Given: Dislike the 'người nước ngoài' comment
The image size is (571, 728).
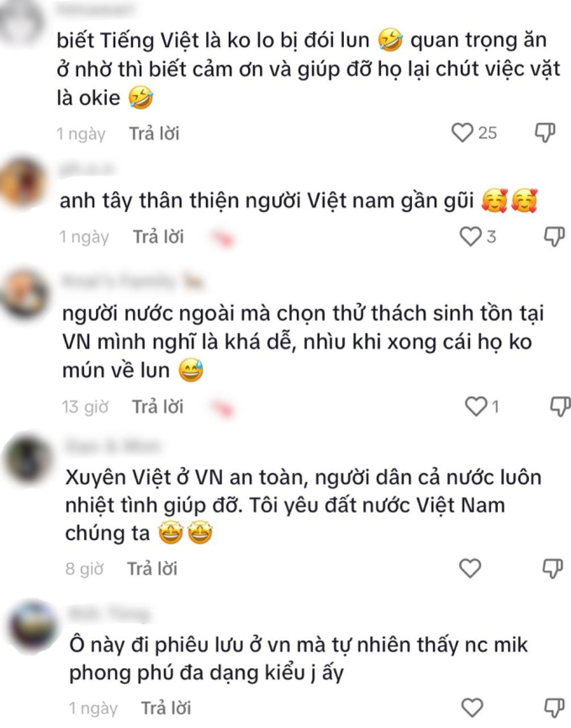Looking at the screenshot, I should pyautogui.click(x=560, y=407).
